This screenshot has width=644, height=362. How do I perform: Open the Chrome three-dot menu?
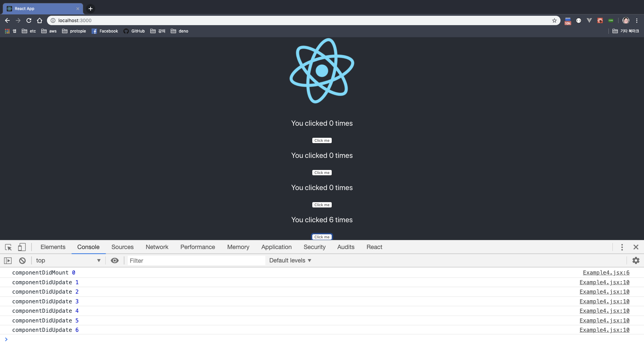pos(637,20)
